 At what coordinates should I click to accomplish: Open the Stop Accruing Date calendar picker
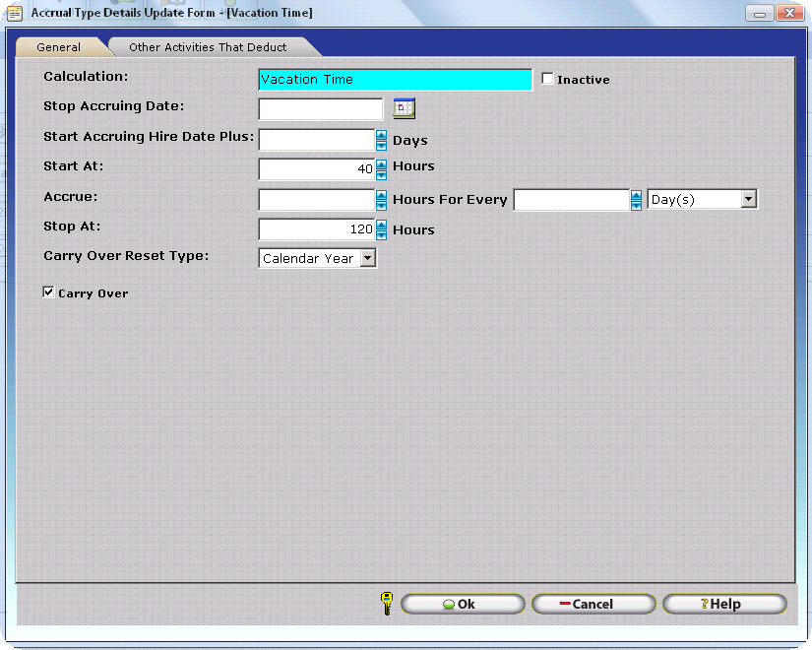(405, 108)
